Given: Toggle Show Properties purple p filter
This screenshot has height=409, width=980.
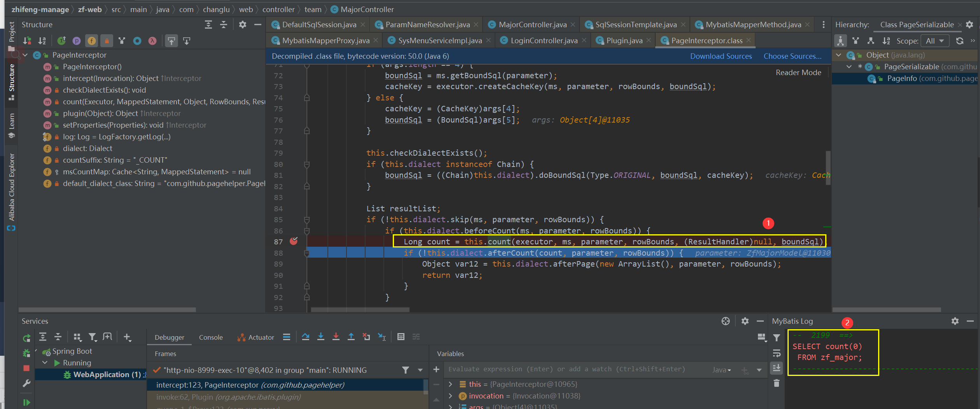Looking at the screenshot, I should tap(77, 40).
